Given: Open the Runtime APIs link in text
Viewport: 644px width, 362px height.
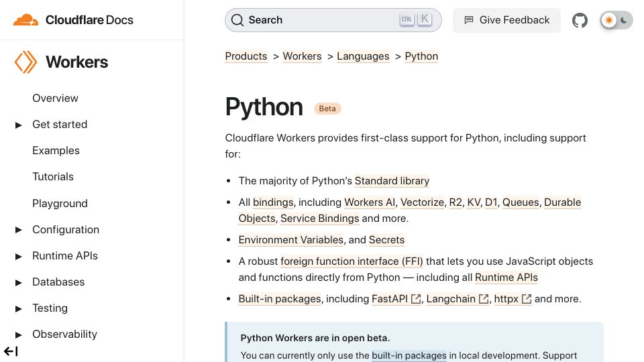Looking at the screenshot, I should coord(506,278).
